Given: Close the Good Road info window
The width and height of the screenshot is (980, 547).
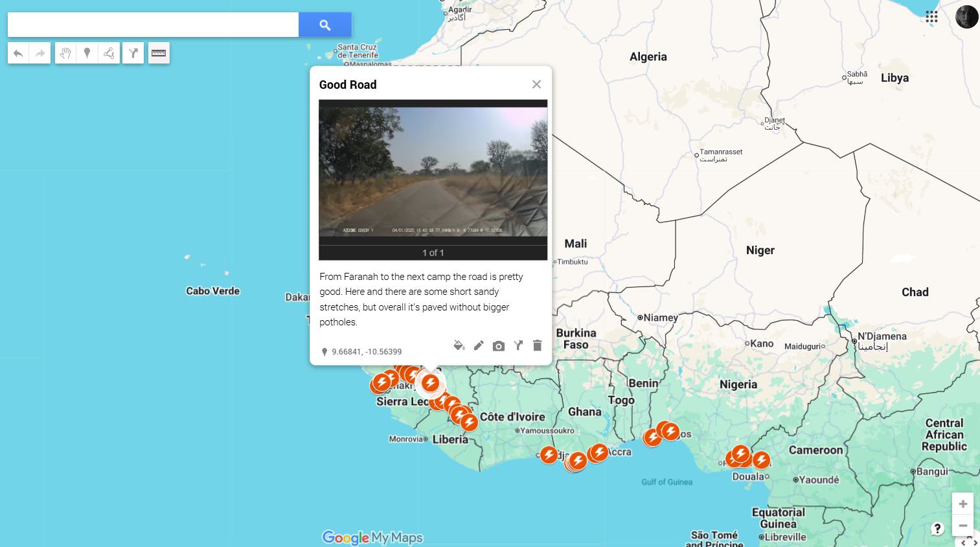Looking at the screenshot, I should click(x=536, y=84).
